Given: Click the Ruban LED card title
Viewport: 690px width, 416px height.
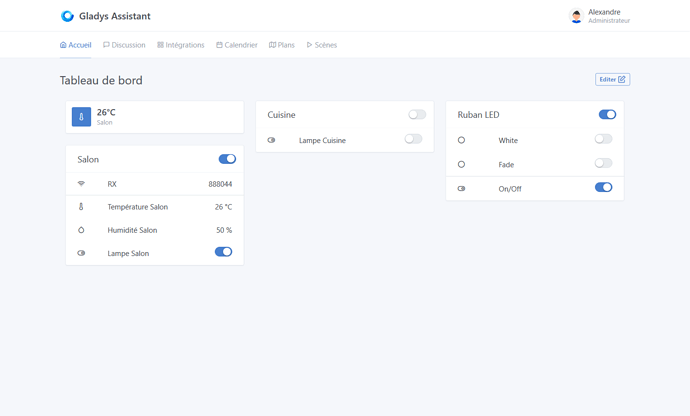Looking at the screenshot, I should coord(478,115).
